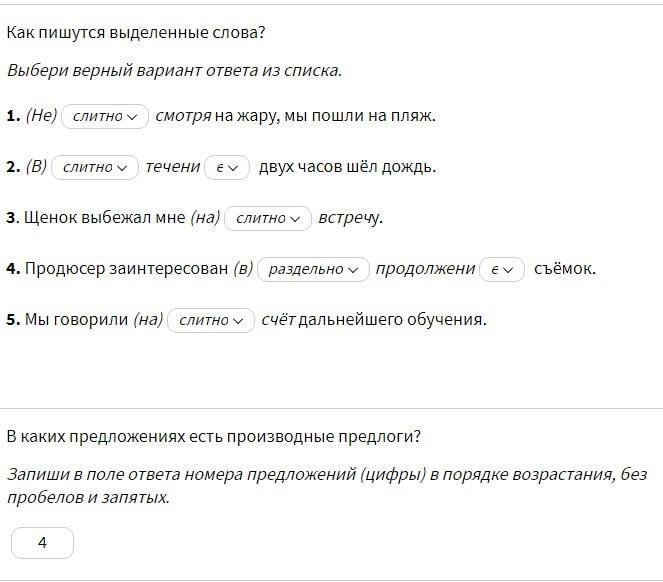Click the chevron of the dropdown before 'счёт'
Screen dimensions: 663x582
click(x=238, y=321)
